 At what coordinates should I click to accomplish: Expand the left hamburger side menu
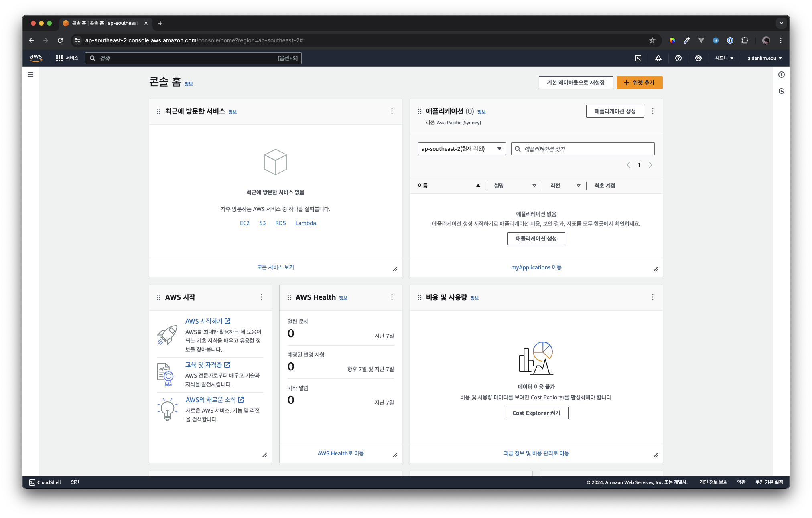click(x=30, y=75)
